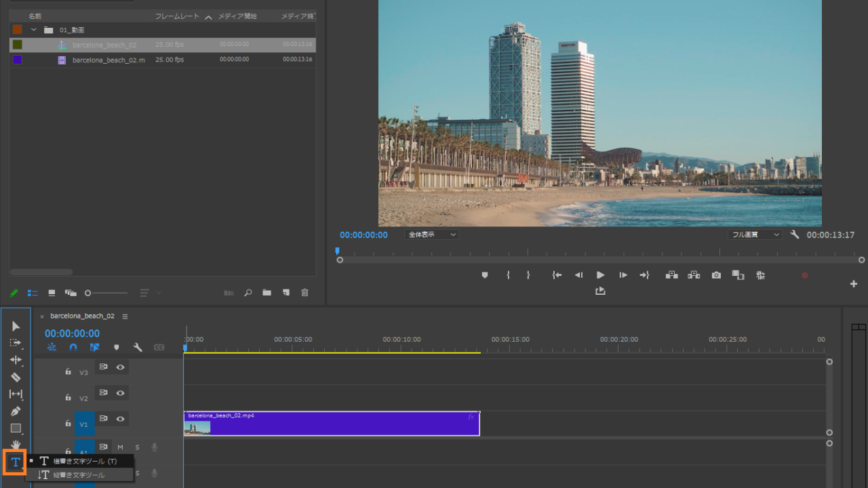
Task: Select the Selection tool at the toolbar top
Action: [x=16, y=326]
